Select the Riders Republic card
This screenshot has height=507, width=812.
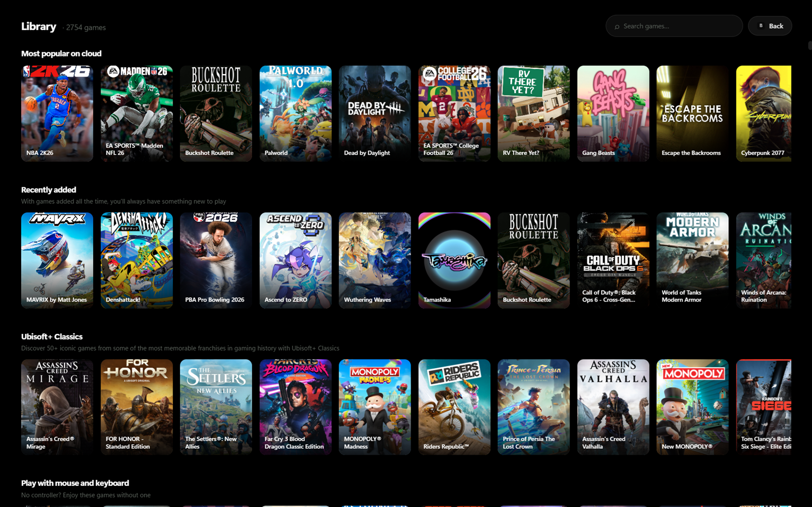point(454,407)
